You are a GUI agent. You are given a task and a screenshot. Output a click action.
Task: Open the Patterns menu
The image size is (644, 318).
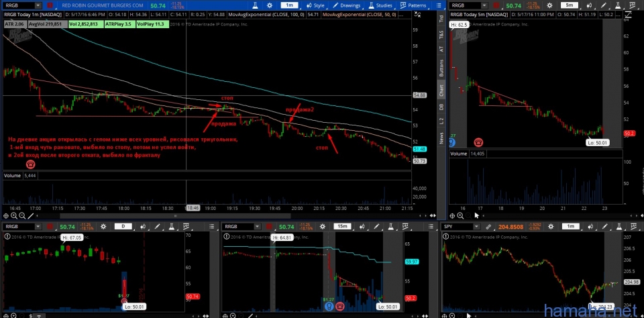tap(414, 5)
